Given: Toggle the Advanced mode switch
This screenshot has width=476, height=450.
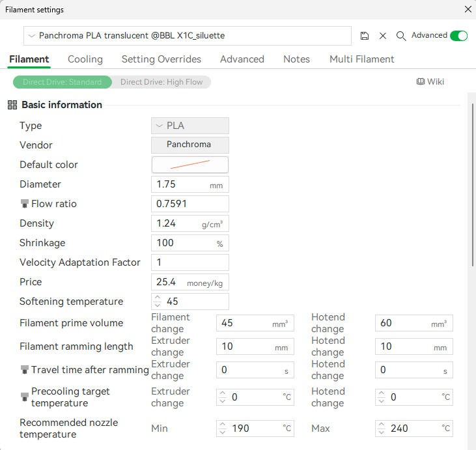Looking at the screenshot, I should click(x=458, y=36).
